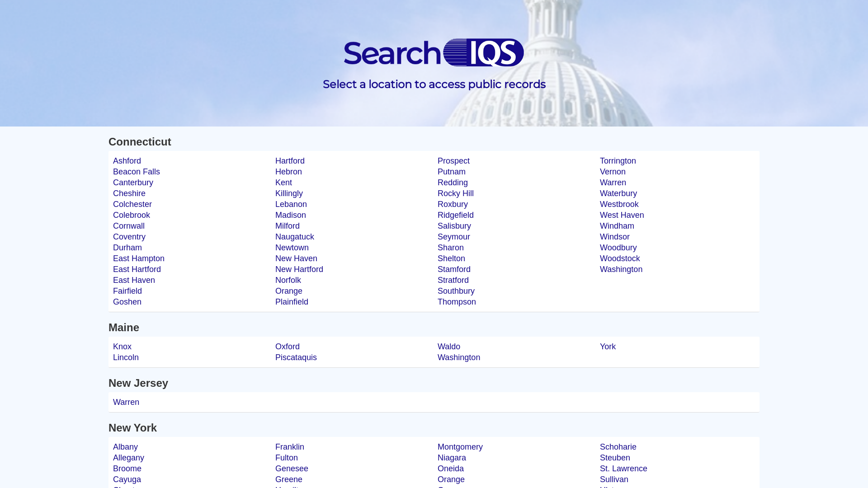Open Milford public records
This screenshot has width=868, height=488.
click(288, 226)
